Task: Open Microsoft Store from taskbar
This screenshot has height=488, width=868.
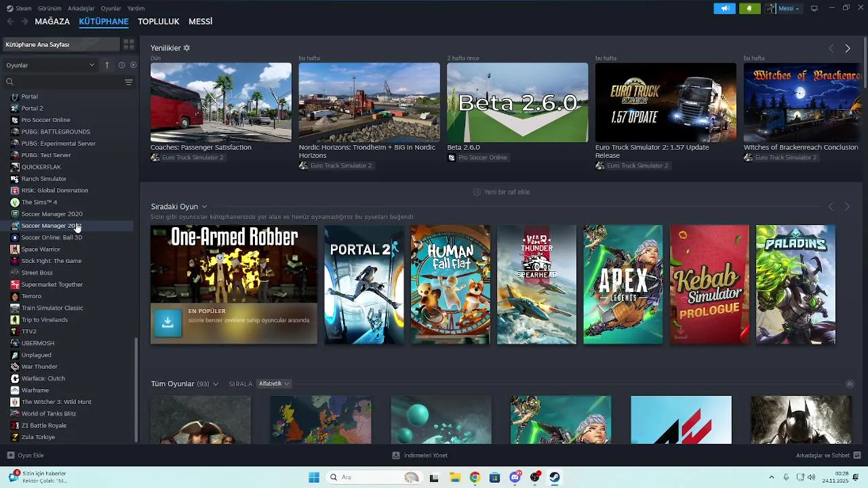Action: pos(494,477)
